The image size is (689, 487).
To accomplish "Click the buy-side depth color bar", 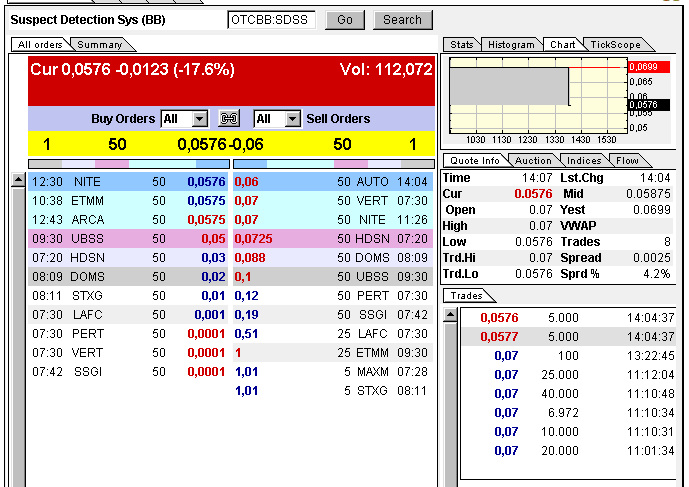I will (128, 162).
